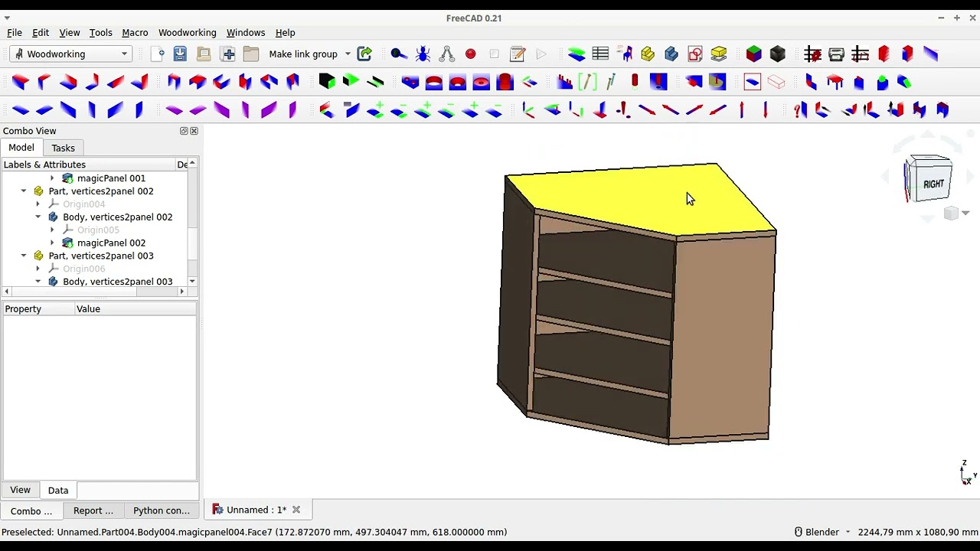Click the green arrow export icon

coord(364,54)
